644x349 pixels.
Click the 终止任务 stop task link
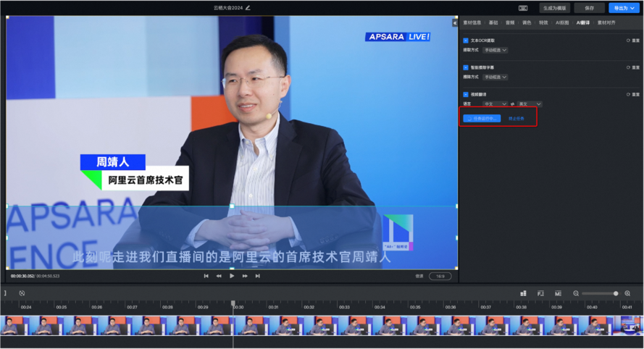click(517, 119)
